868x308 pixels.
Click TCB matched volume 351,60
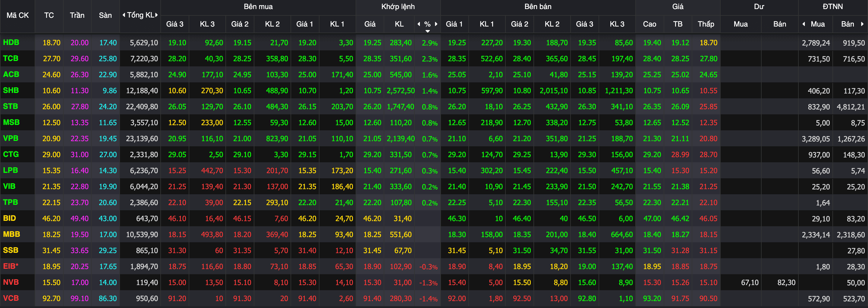point(401,59)
